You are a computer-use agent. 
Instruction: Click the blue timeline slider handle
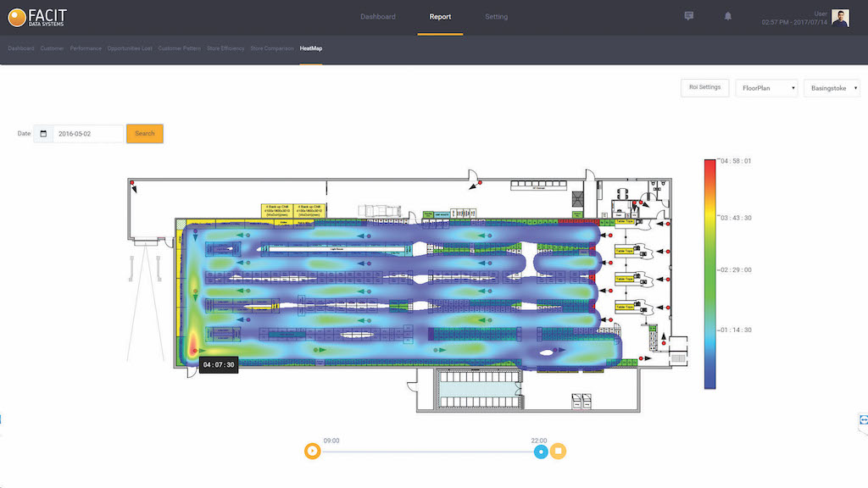coord(540,452)
